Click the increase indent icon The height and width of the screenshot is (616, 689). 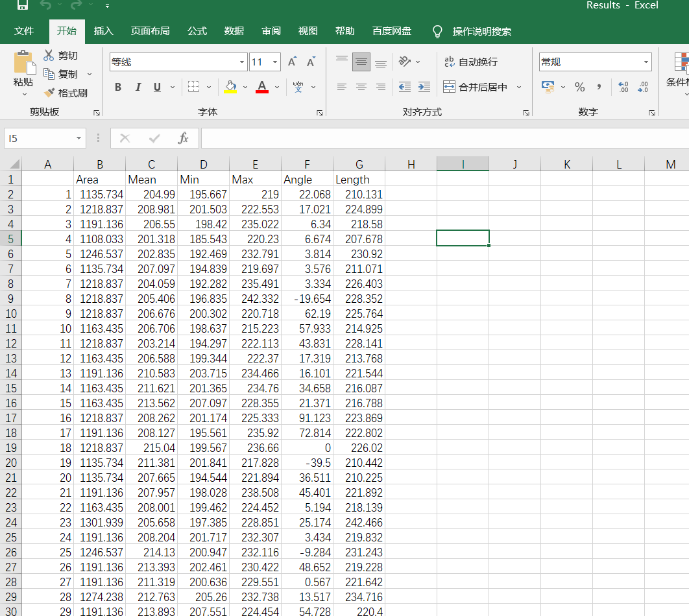pyautogui.click(x=424, y=87)
